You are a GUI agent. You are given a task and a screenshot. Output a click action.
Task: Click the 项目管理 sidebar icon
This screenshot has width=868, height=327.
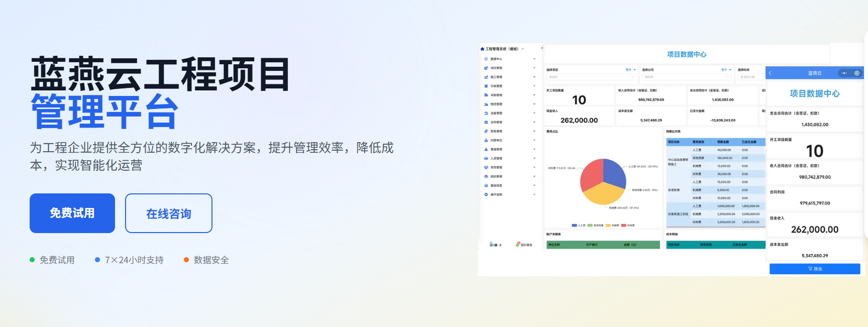point(486,68)
